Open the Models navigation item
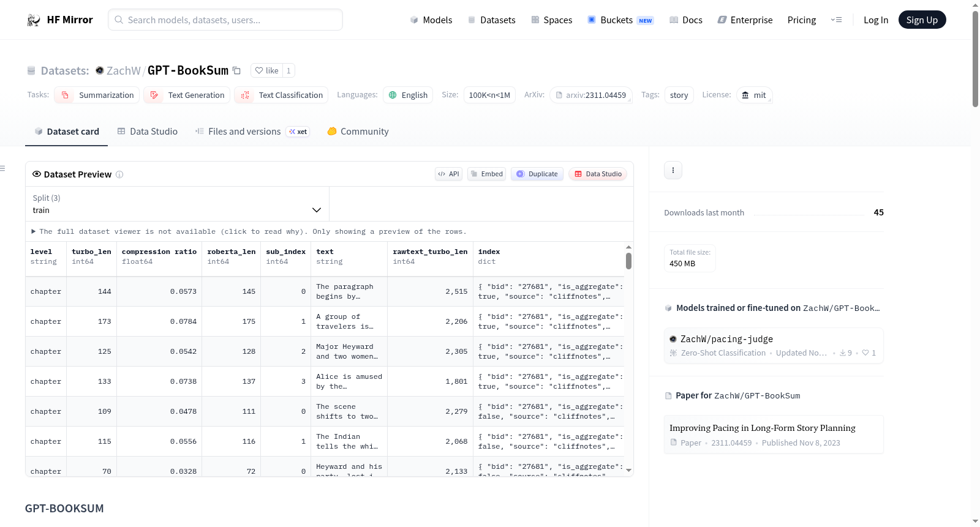 point(431,20)
